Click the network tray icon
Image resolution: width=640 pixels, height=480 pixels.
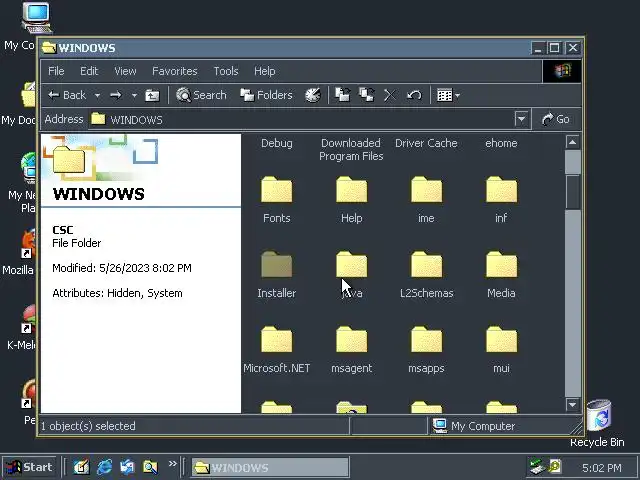536,467
